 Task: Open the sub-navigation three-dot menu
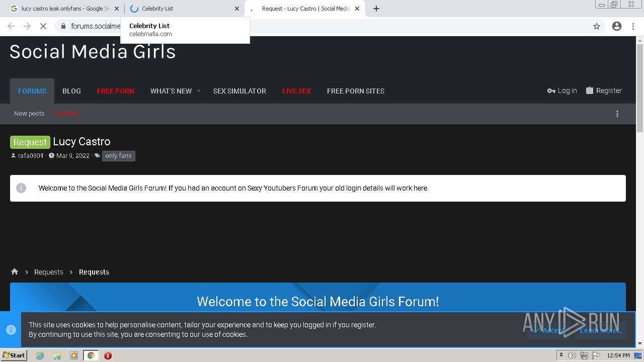click(x=617, y=114)
